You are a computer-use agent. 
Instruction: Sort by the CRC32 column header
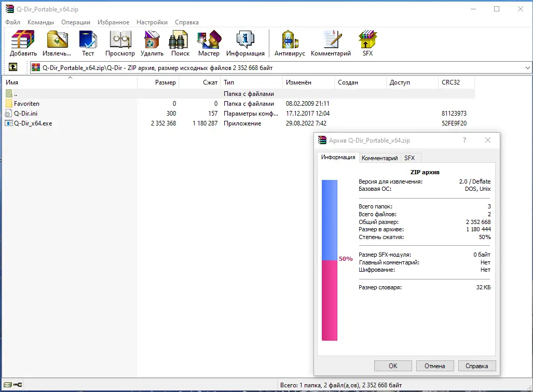456,82
